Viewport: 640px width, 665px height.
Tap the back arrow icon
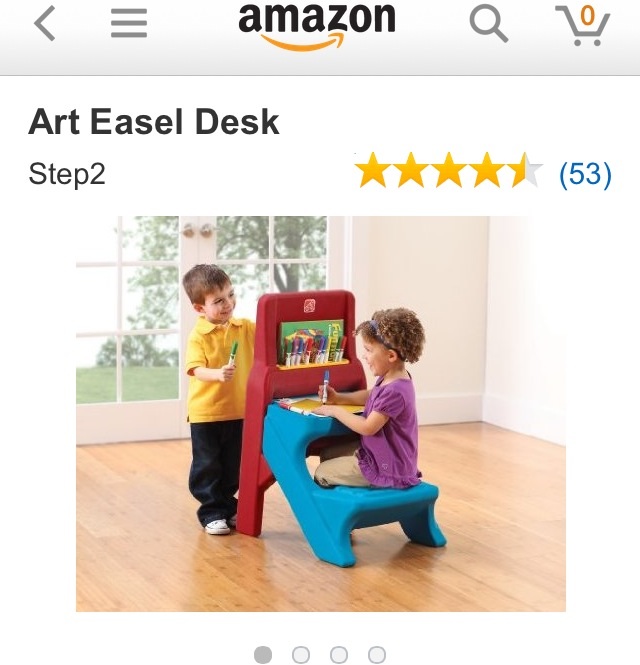pos(45,23)
